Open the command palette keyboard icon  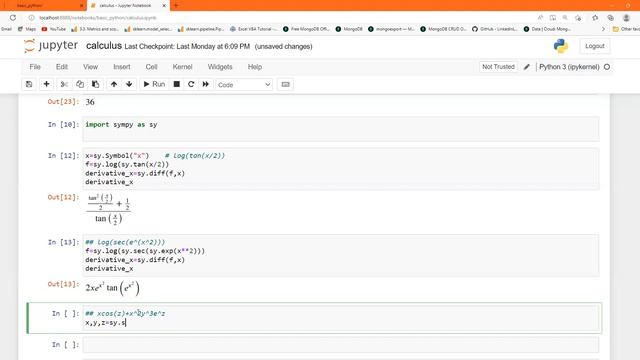285,84
